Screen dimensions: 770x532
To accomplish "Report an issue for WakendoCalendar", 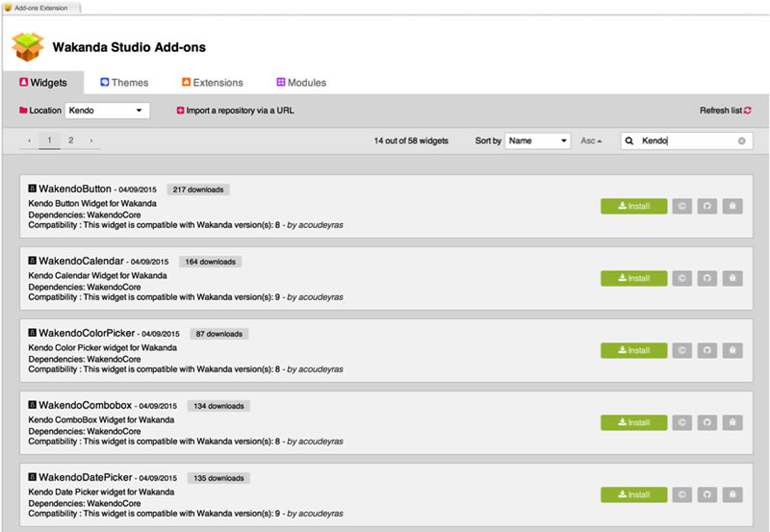I will (x=732, y=278).
